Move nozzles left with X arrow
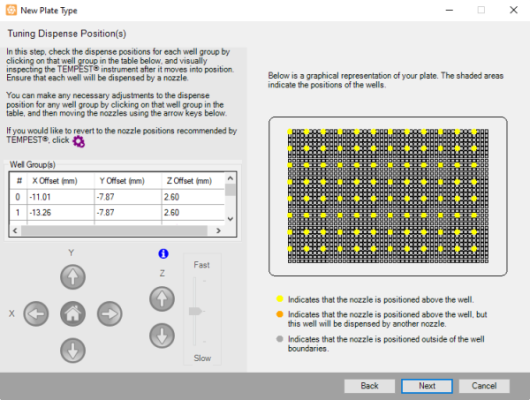Image resolution: width=530 pixels, height=400 pixels. pyautogui.click(x=36, y=314)
